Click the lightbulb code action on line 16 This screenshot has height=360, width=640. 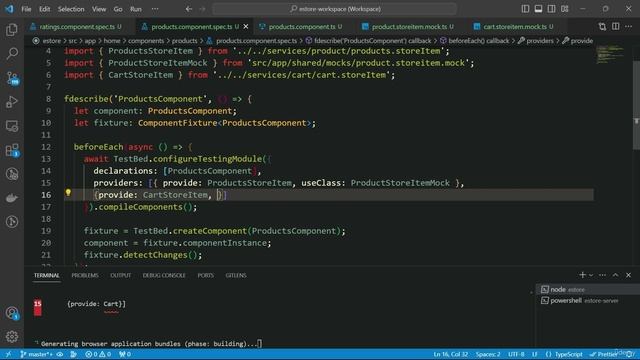point(68,193)
